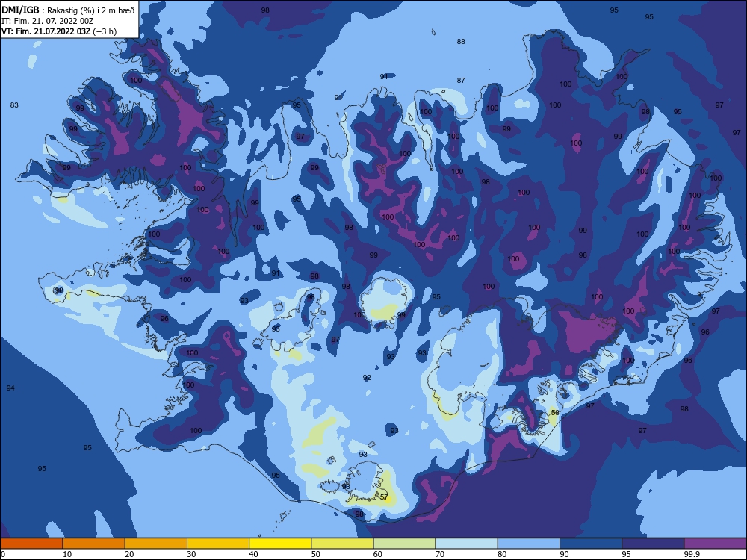Screen dimensions: 747x560
Task: Click the valid time 'VT: Fim. 21.07.2022 03Z (+3 h)'
Action: [59, 31]
